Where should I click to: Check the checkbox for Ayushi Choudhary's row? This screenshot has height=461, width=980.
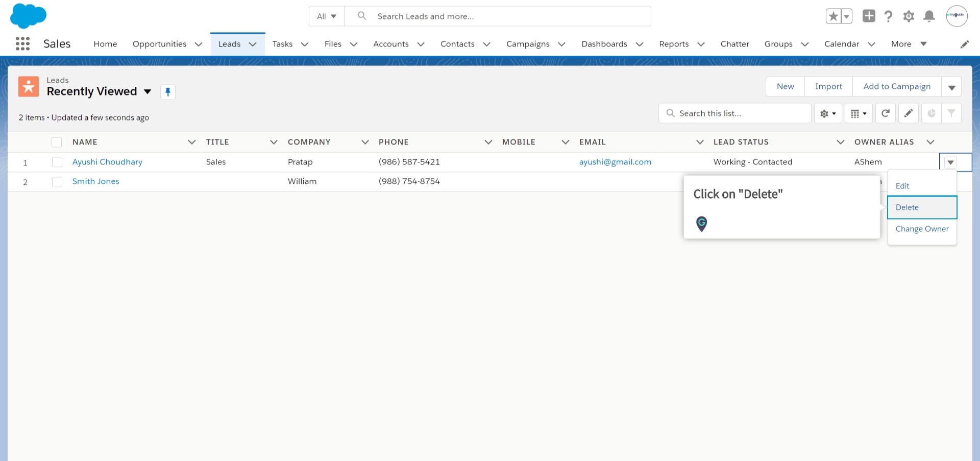(x=57, y=162)
